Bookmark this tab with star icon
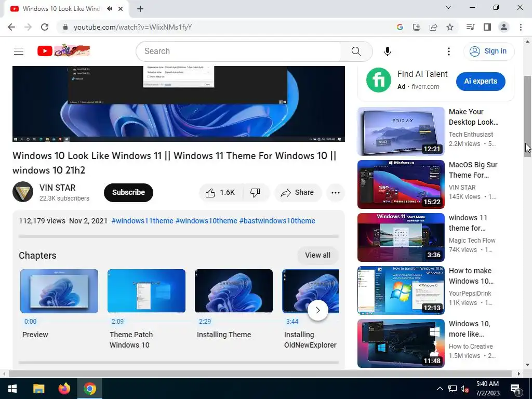Image resolution: width=532 pixels, height=399 pixels. [450, 27]
